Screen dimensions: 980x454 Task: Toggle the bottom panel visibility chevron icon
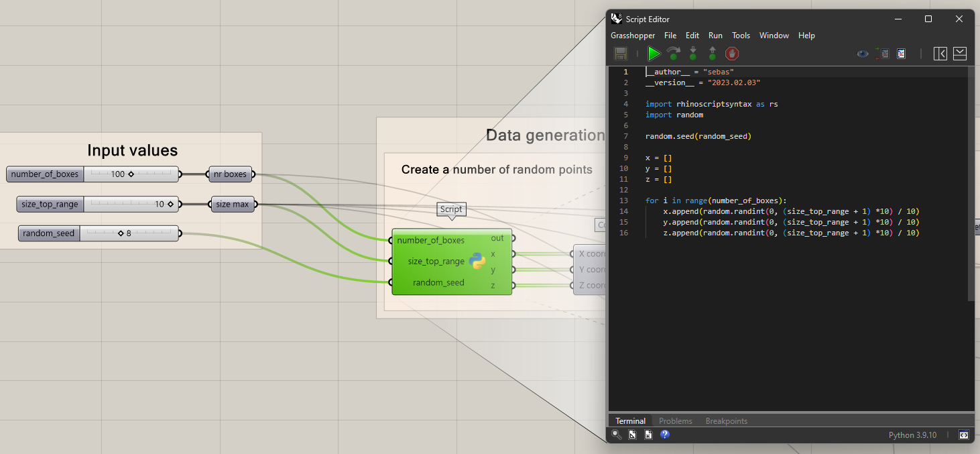point(959,54)
